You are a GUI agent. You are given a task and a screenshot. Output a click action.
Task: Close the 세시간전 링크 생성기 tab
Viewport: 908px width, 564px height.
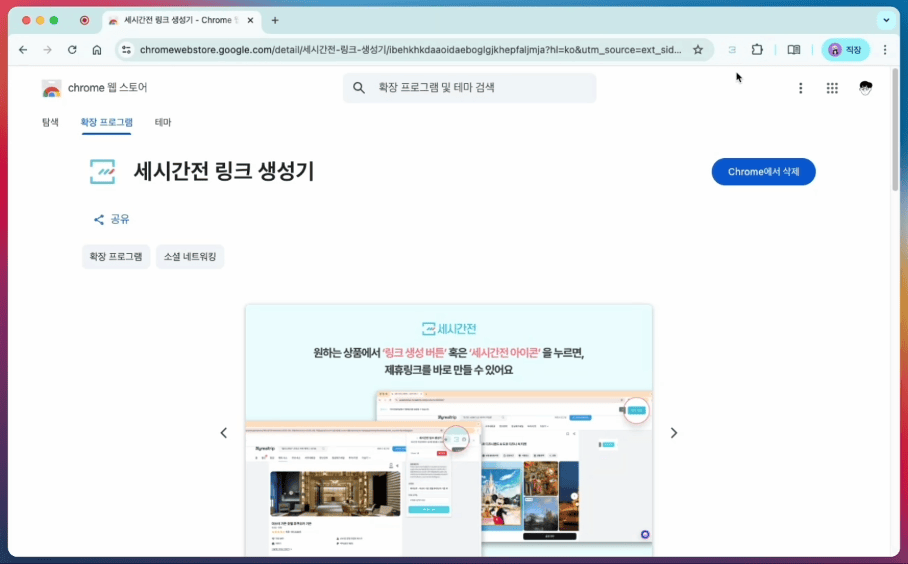coord(250,20)
